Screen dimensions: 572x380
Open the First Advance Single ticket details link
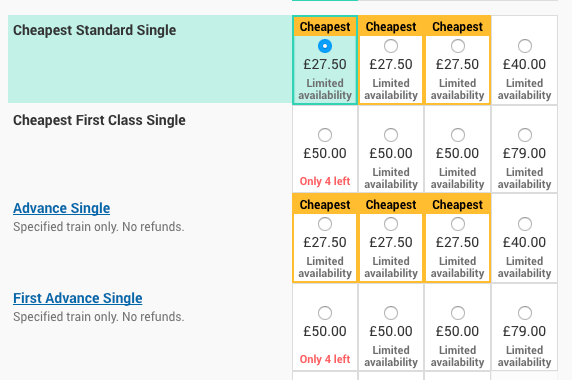[78, 298]
